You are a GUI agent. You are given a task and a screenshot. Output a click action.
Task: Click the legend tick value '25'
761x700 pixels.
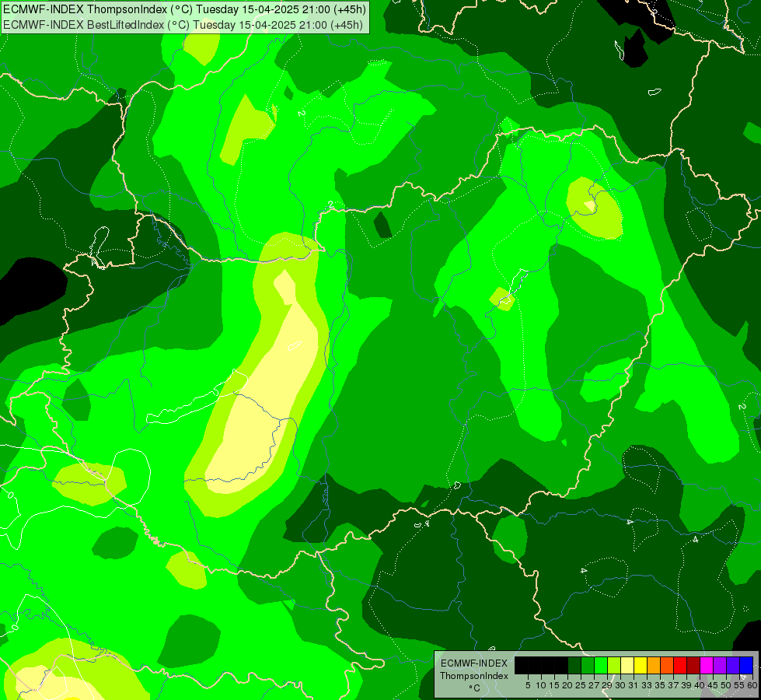coord(581,685)
